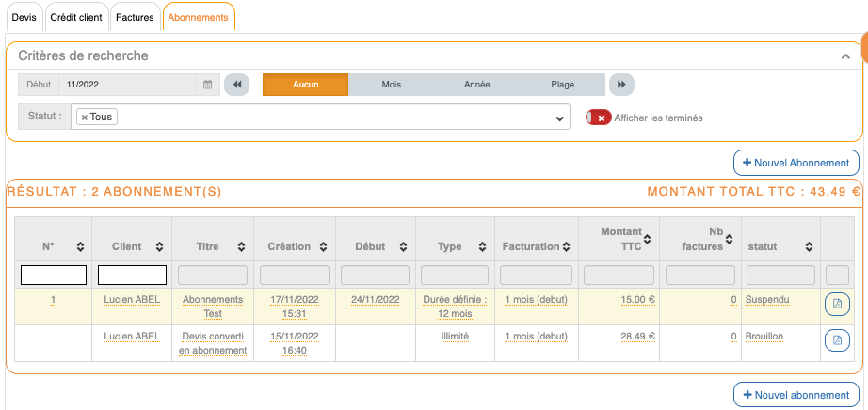Viewport: 868px width, 410px height.
Task: Click the PDF icon for Suspendu subscription
Action: pyautogui.click(x=837, y=304)
